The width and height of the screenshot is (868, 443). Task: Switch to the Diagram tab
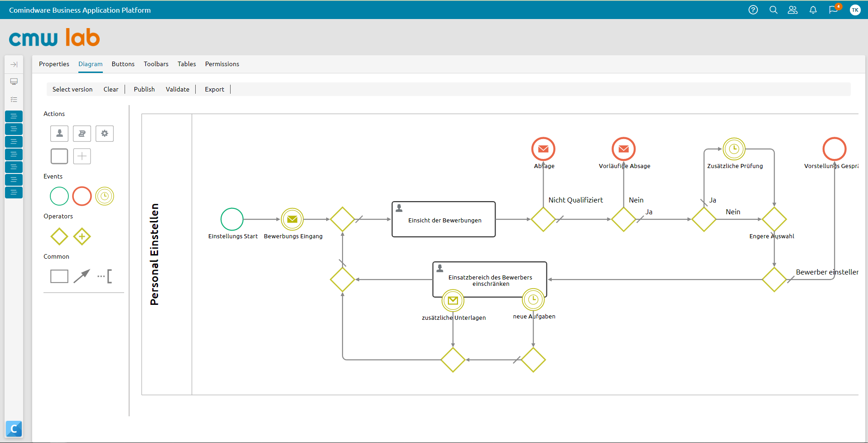(91, 64)
